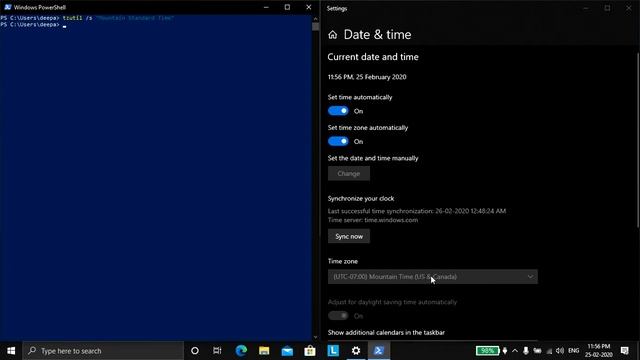Click the PowerShell prompt cursor line
Image resolution: width=640 pixels, height=360 pixels.
pos(33,25)
